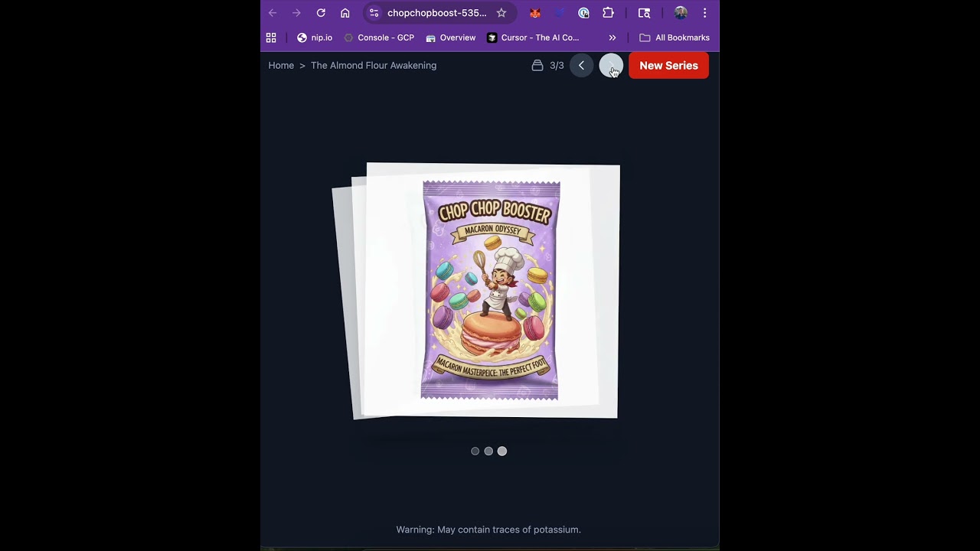Select the third carousel dot
980x551 pixels.
click(502, 452)
